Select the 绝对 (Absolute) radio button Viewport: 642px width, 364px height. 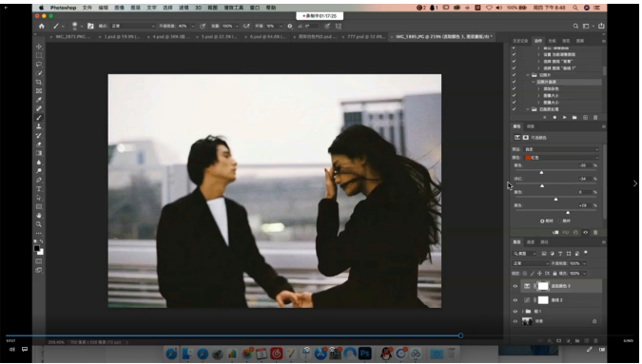(x=560, y=220)
